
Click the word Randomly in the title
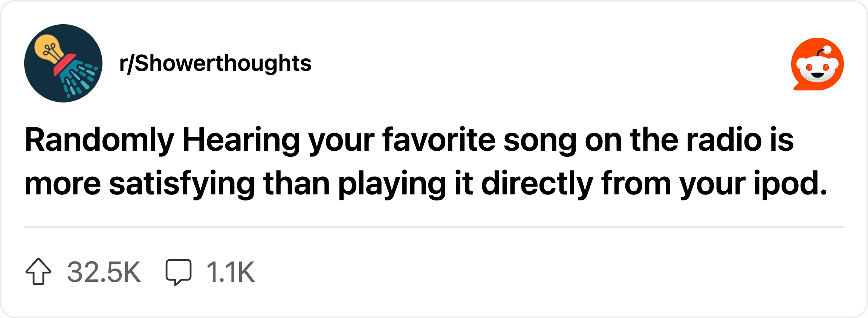[99, 141]
